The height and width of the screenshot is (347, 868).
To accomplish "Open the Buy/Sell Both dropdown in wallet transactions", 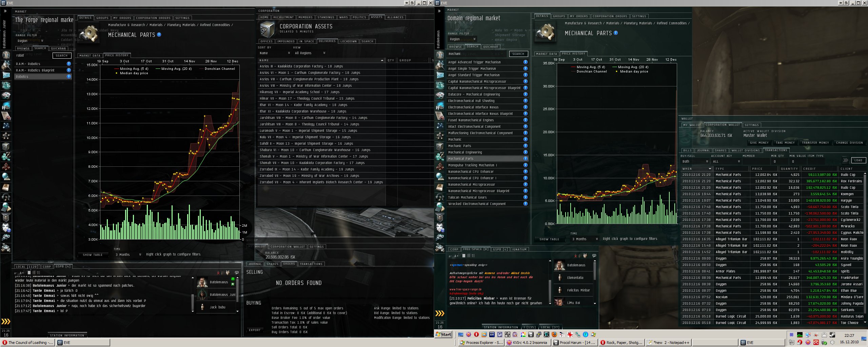I will pos(695,161).
